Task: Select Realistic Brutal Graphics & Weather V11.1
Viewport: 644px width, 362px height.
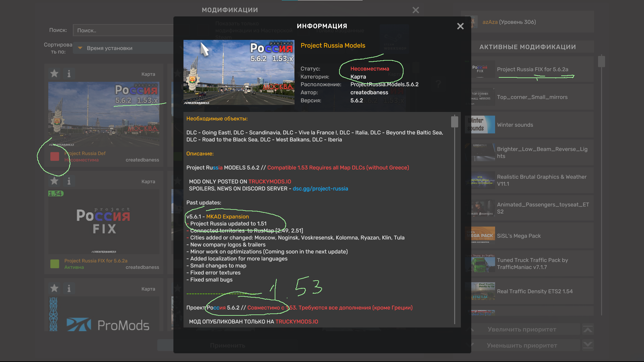Action: tap(529, 180)
